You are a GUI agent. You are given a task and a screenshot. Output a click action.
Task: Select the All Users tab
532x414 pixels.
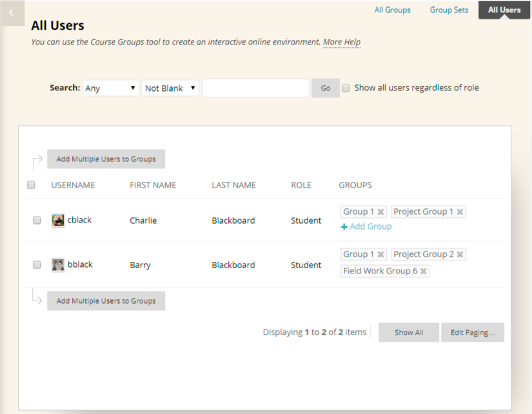(504, 10)
